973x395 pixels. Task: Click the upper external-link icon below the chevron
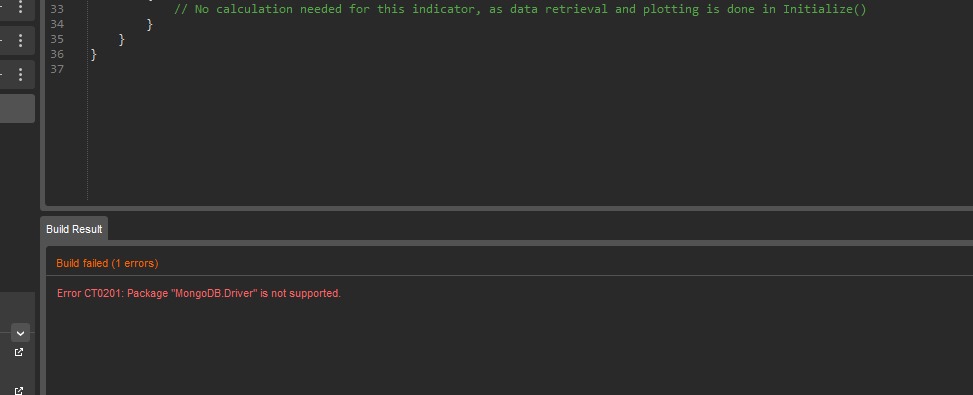point(19,352)
